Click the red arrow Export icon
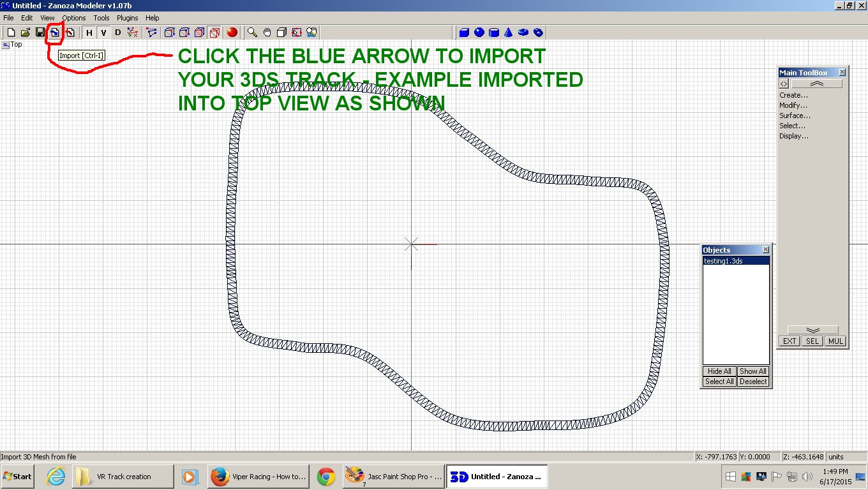The width and height of the screenshot is (868, 490). coord(70,33)
